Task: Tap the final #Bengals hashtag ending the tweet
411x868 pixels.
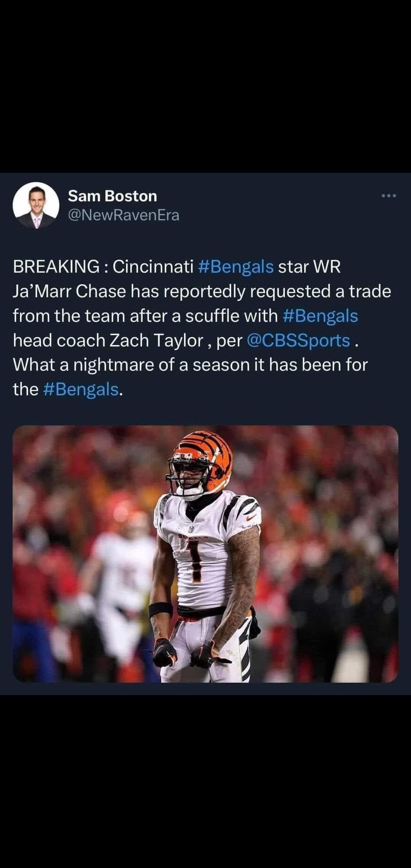Action: [x=81, y=389]
